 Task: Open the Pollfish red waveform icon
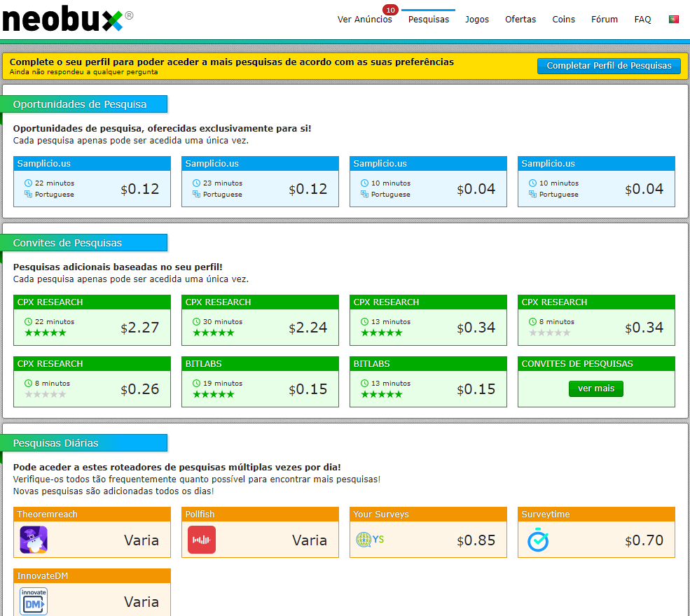point(202,540)
